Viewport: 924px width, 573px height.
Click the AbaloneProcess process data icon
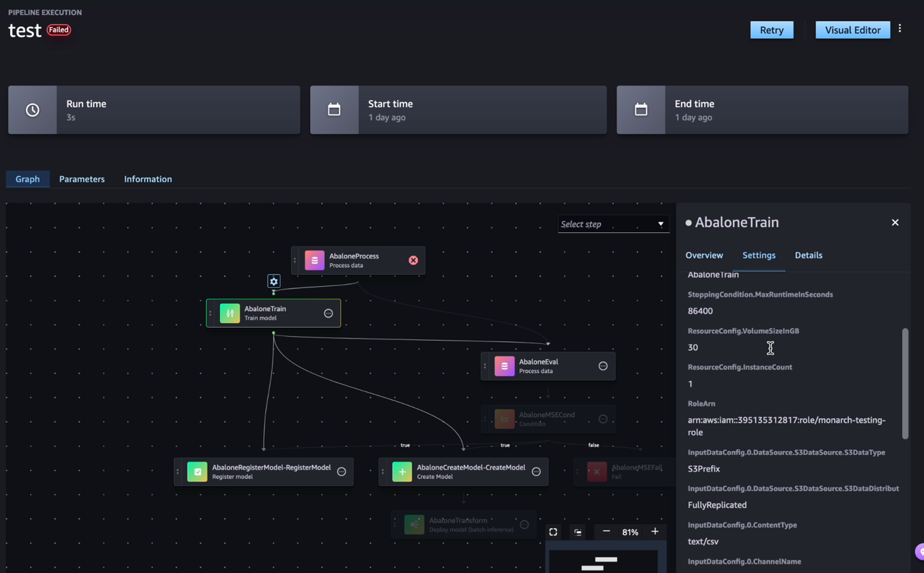314,260
